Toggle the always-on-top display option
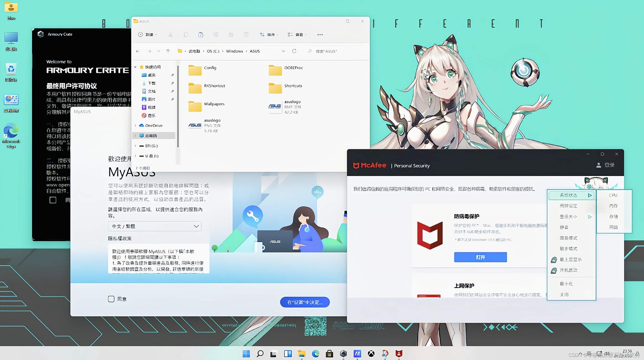 tap(570, 259)
